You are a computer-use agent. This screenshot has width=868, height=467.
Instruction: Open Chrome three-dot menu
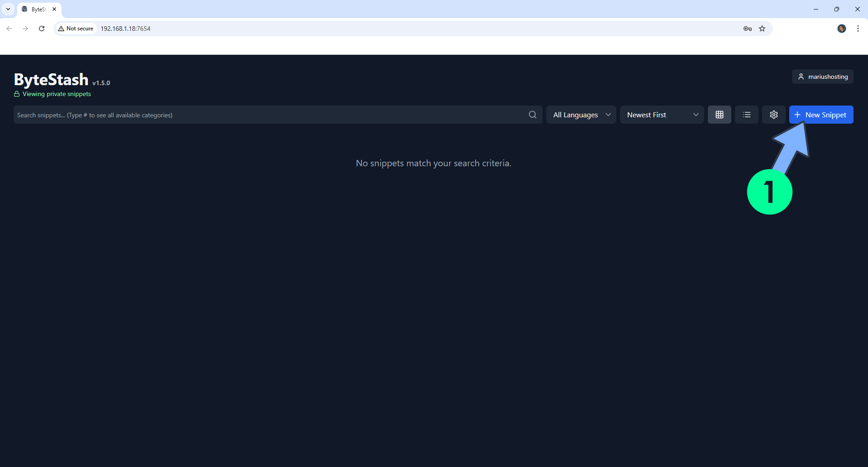858,29
